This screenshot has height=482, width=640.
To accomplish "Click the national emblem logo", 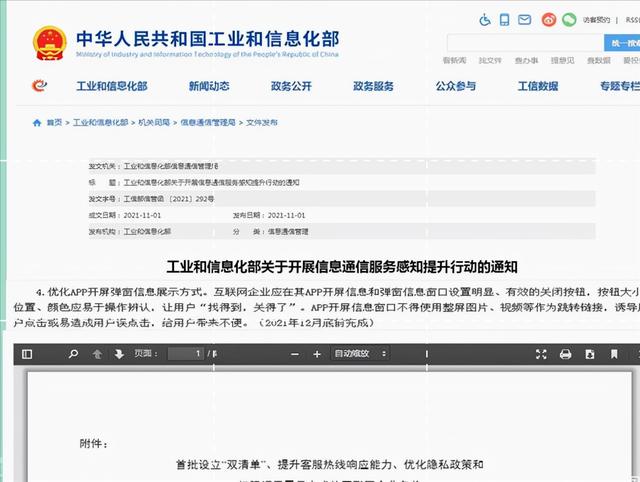I will (49, 43).
